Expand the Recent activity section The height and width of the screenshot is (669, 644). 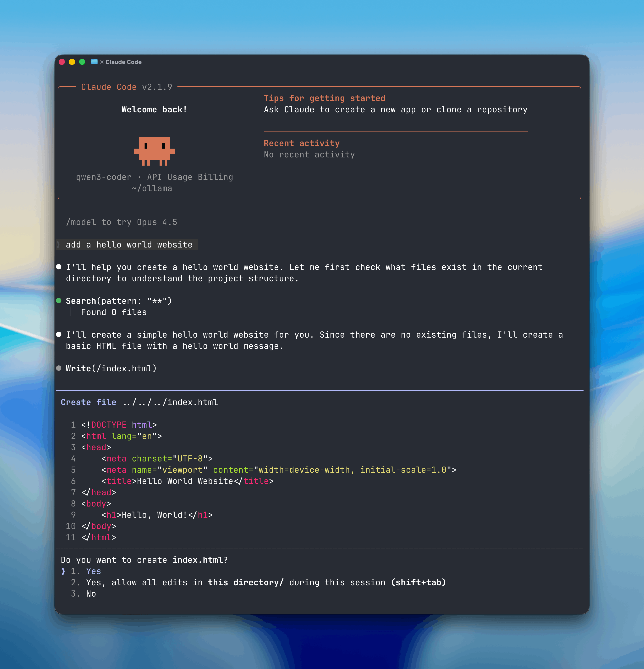tap(301, 143)
